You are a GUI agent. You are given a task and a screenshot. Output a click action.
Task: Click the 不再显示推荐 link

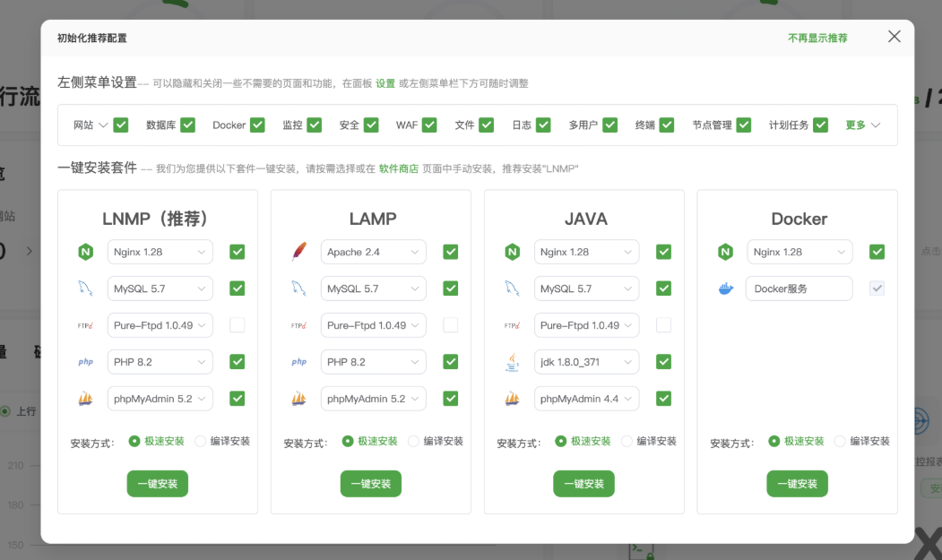817,38
